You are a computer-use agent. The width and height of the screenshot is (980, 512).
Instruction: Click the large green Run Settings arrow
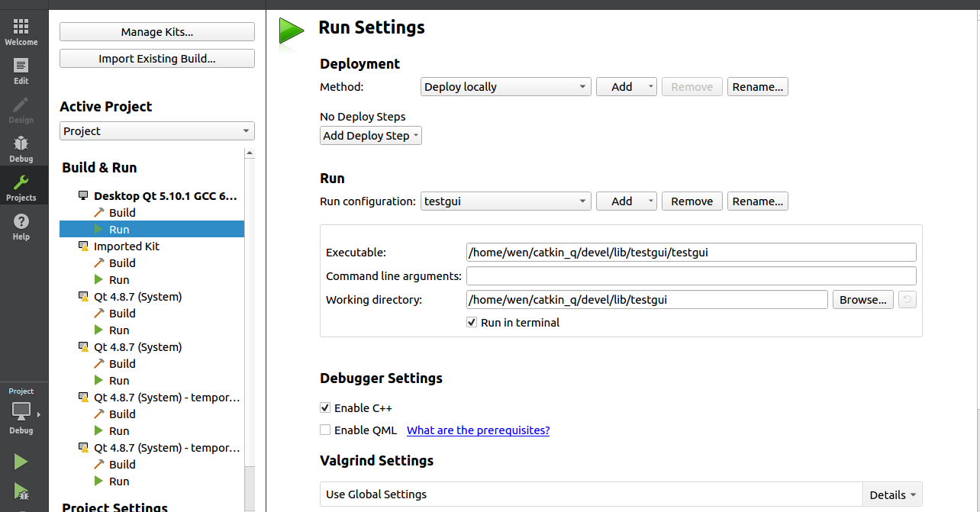[x=291, y=33]
